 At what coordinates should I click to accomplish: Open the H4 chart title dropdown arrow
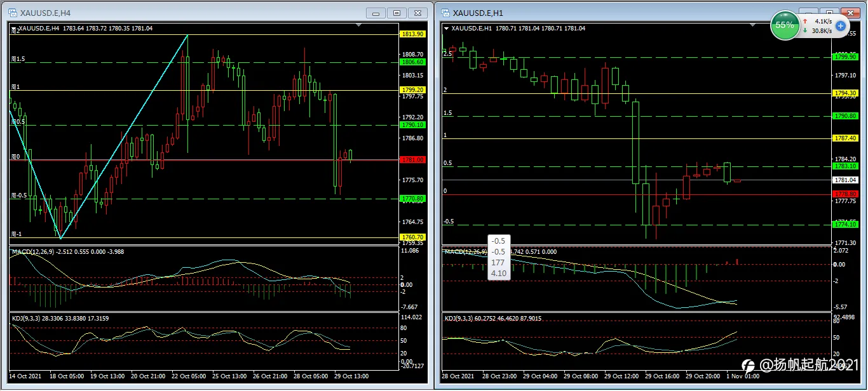point(14,29)
